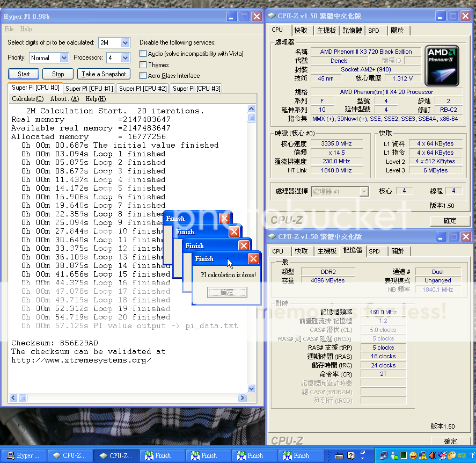476x463 pixels.
Task: Click the help question mark icon in taskbar
Action: [x=351, y=455]
